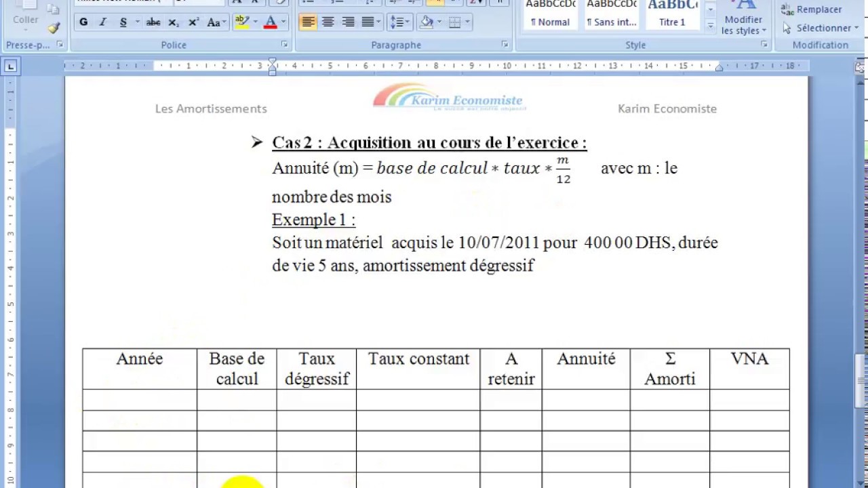Toggle italic (I) formatting
This screenshot has height=488, width=868.
[103, 22]
